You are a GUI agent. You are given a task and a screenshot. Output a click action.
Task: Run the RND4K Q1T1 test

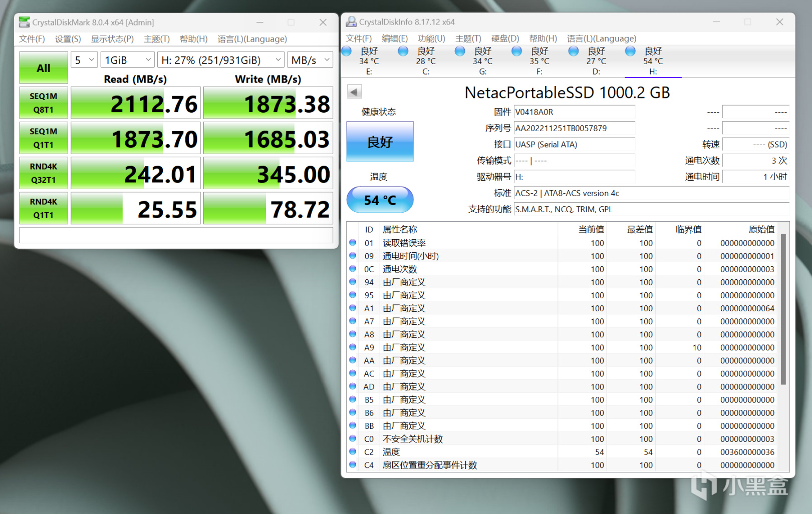point(44,208)
